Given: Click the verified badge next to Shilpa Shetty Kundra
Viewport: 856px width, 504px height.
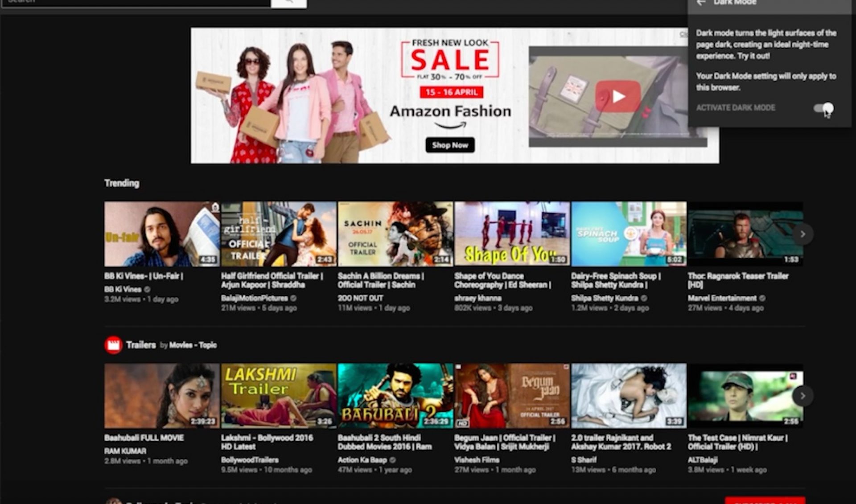Looking at the screenshot, I should tap(644, 299).
